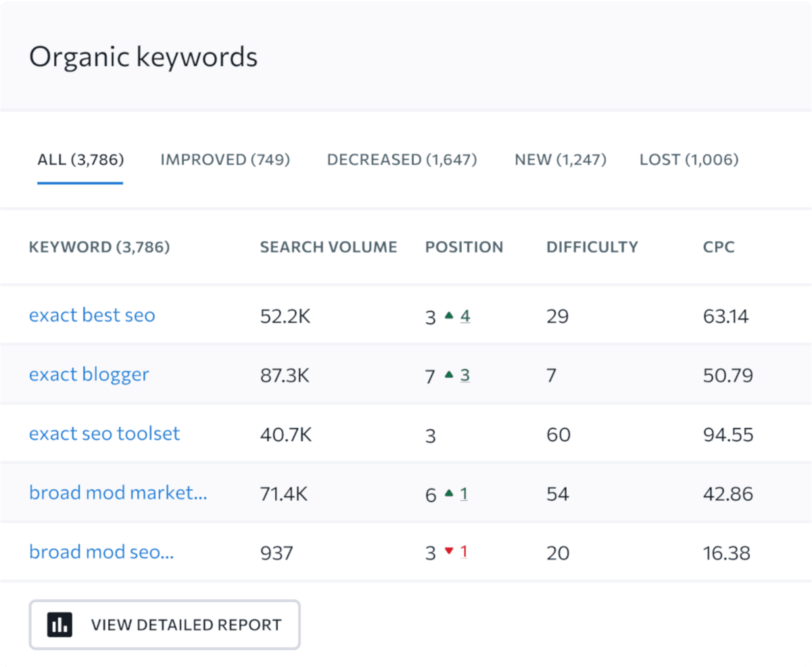
Task: Click search volume 937
Action: click(277, 553)
